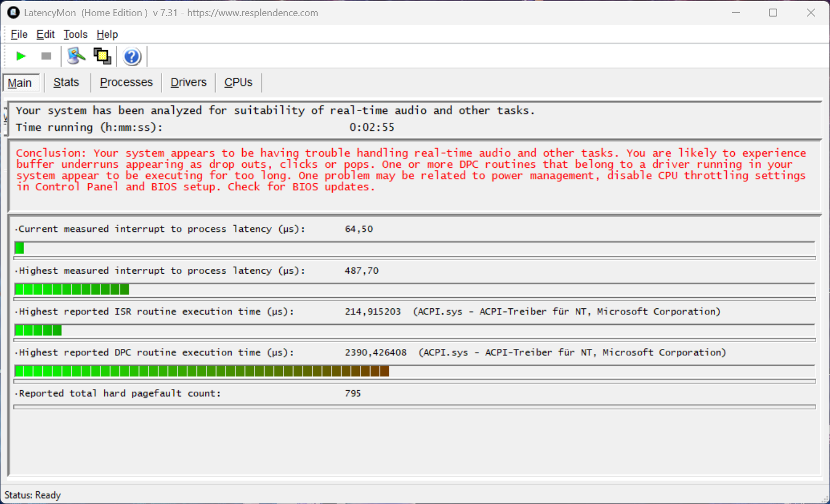The width and height of the screenshot is (830, 504).
Task: Open the options icon in the toolbar
Action: tap(76, 56)
